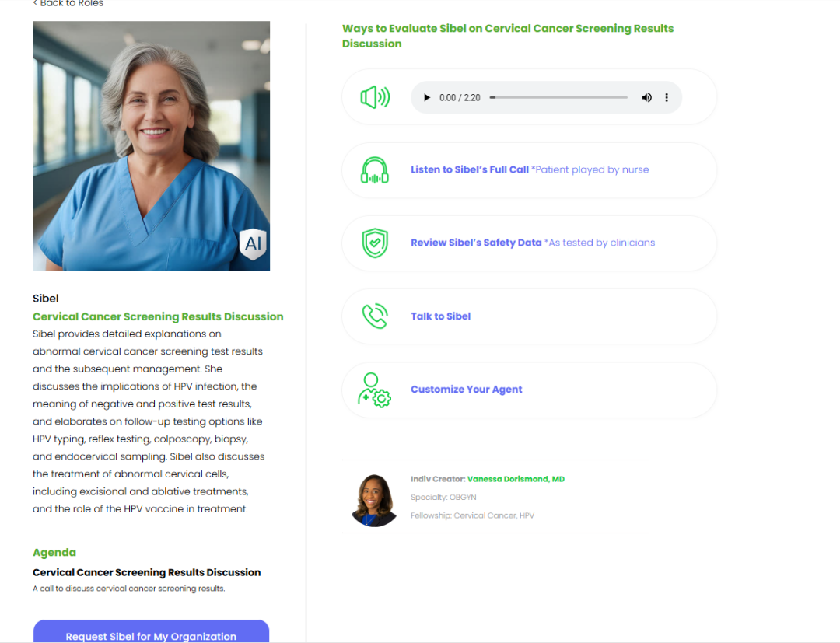Click the phone call icon

tap(375, 316)
